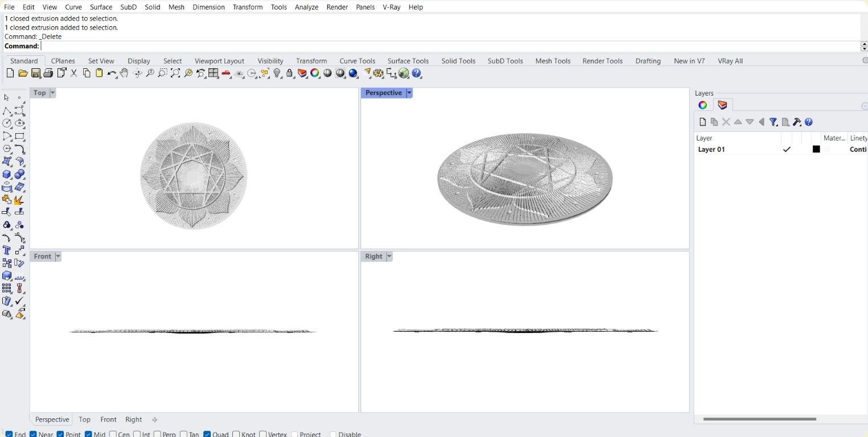
Task: Click the Undo arrow icon
Action: 112,73
